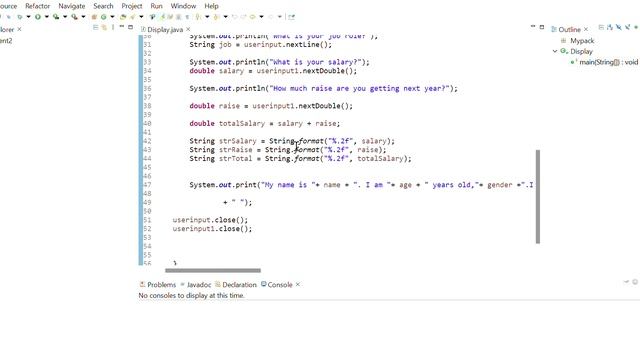Open the Navigate menu
Screen dimensions: 640x360
[x=72, y=6]
